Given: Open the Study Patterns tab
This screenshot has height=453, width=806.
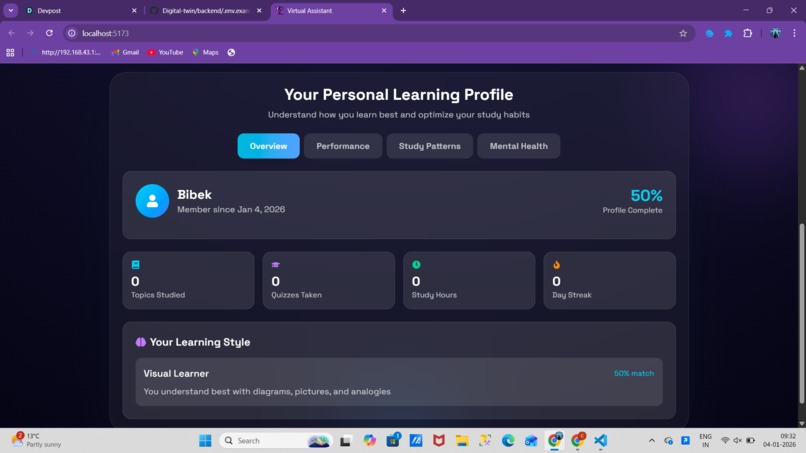Looking at the screenshot, I should point(430,146).
